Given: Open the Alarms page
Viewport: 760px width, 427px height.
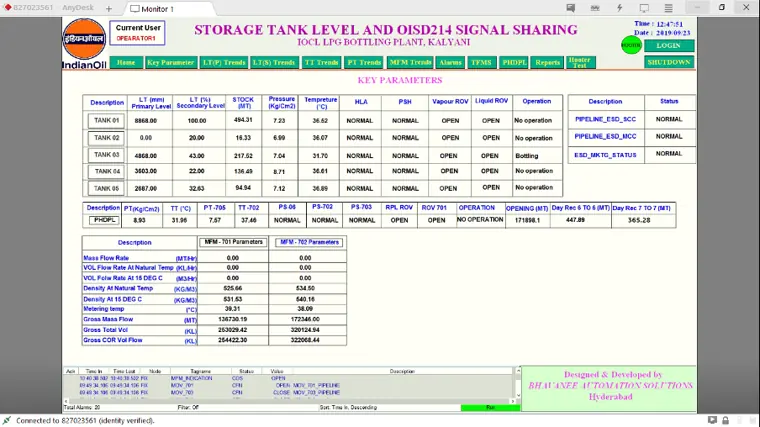Looking at the screenshot, I should tap(450, 63).
